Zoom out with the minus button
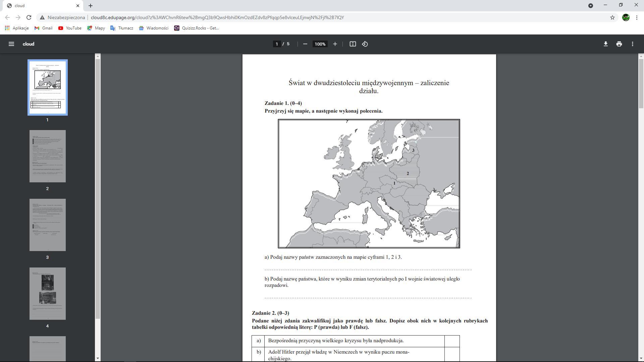 [x=305, y=44]
